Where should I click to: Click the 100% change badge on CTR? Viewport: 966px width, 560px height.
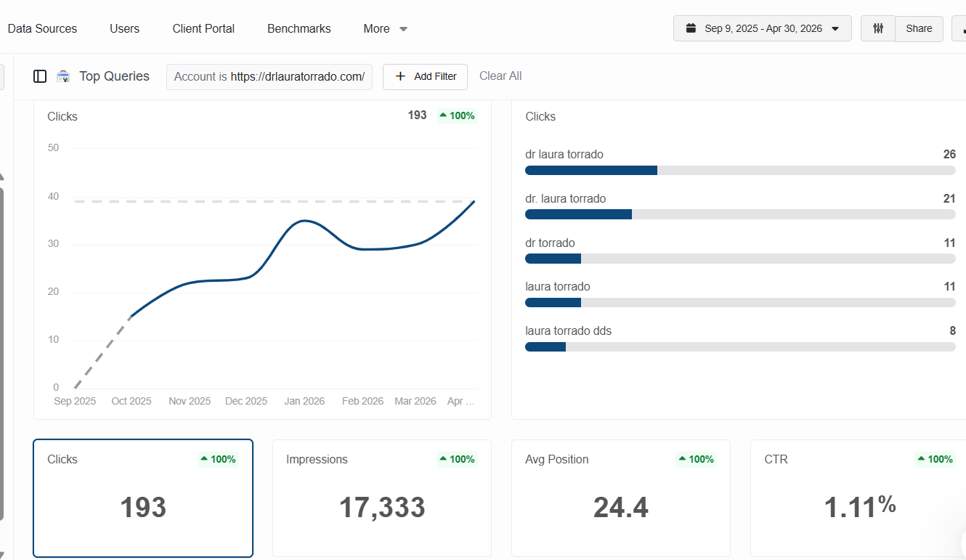(x=935, y=459)
